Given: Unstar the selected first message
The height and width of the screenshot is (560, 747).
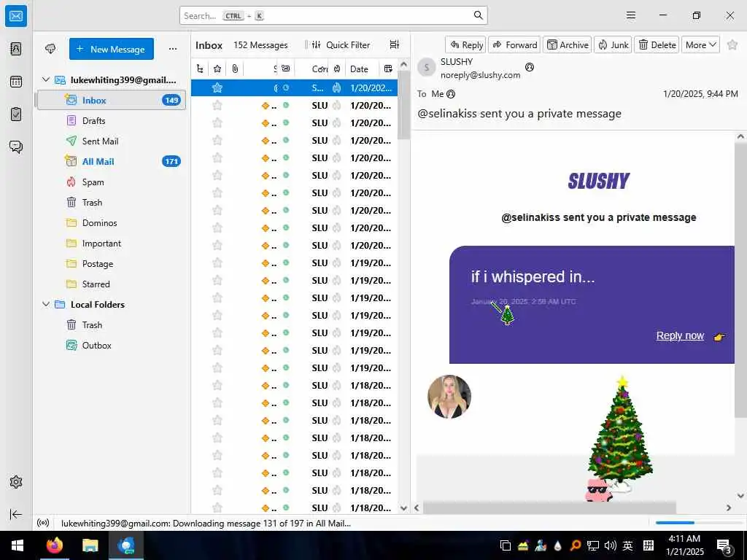Looking at the screenshot, I should click(x=217, y=87).
